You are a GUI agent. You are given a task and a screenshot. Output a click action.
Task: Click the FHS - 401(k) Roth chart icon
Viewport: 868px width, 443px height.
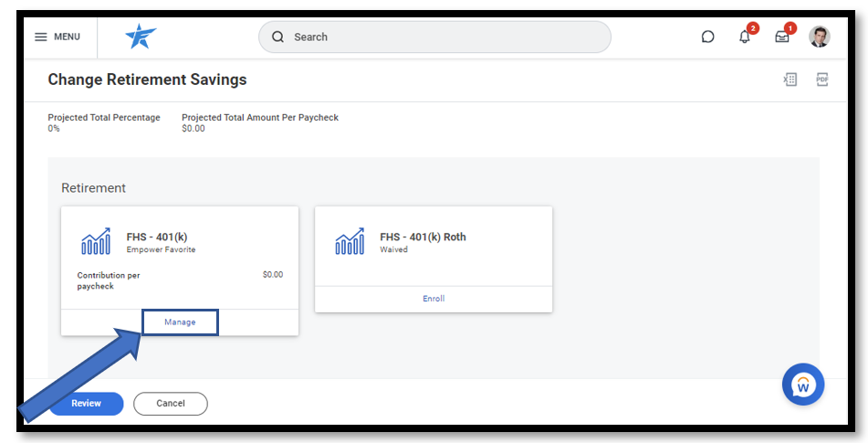[x=350, y=241]
